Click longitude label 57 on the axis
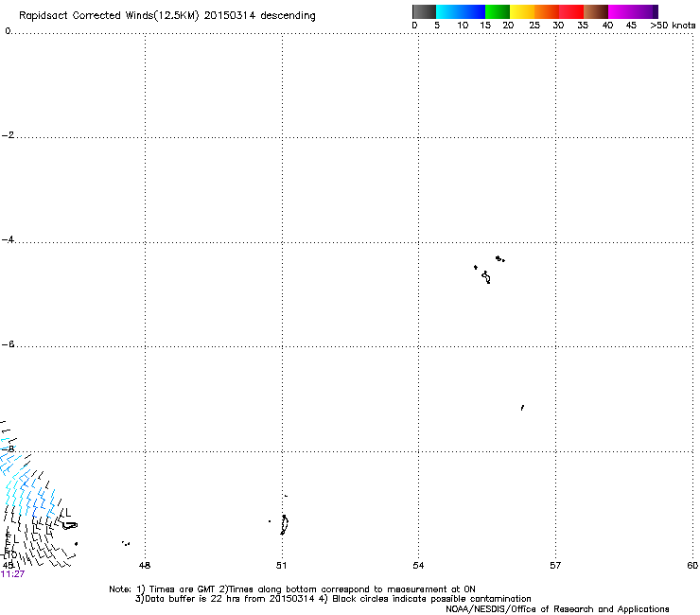The width and height of the screenshot is (700, 615). 555,566
